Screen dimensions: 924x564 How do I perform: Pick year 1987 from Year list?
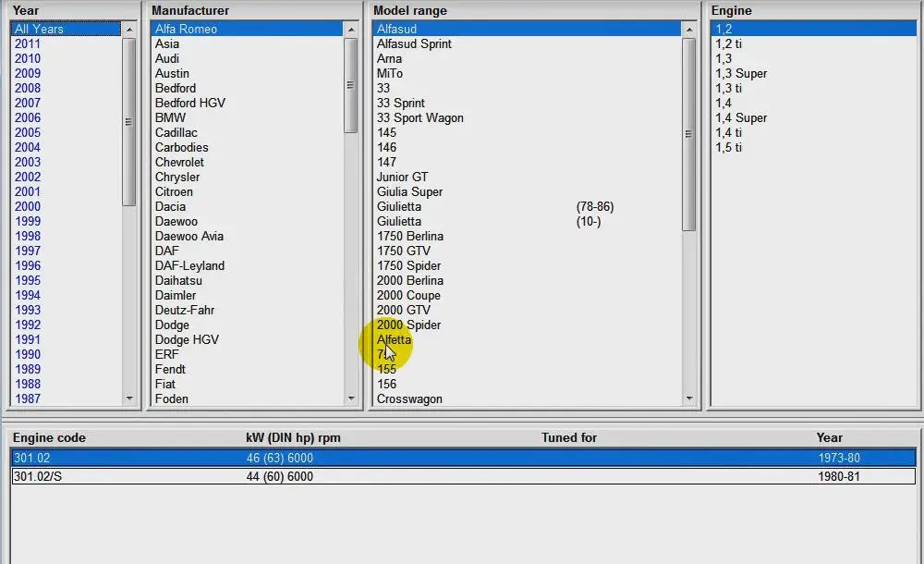(28, 398)
